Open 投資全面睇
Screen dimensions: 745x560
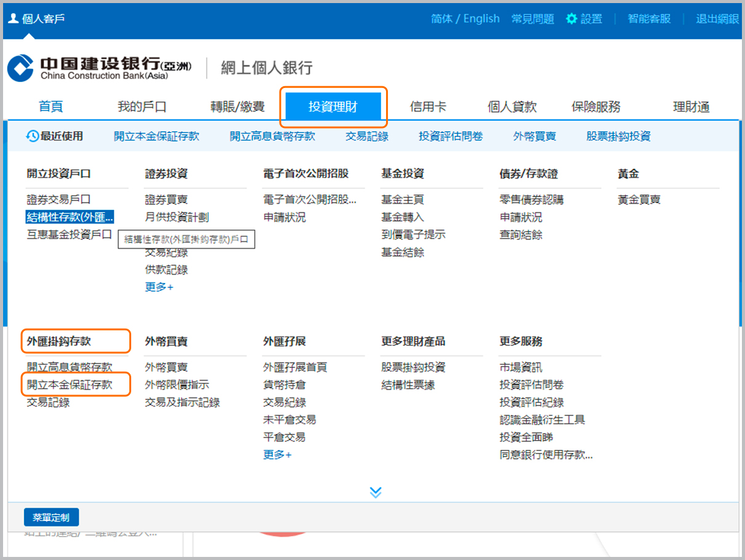pyautogui.click(x=526, y=437)
